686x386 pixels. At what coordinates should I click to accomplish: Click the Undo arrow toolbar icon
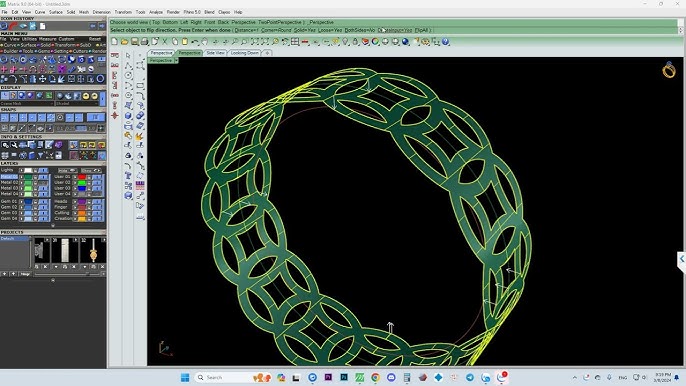click(195, 42)
